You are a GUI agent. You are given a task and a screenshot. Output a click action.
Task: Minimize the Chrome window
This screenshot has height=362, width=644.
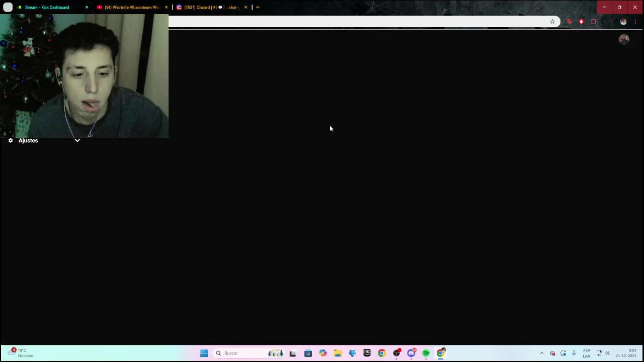click(x=604, y=7)
